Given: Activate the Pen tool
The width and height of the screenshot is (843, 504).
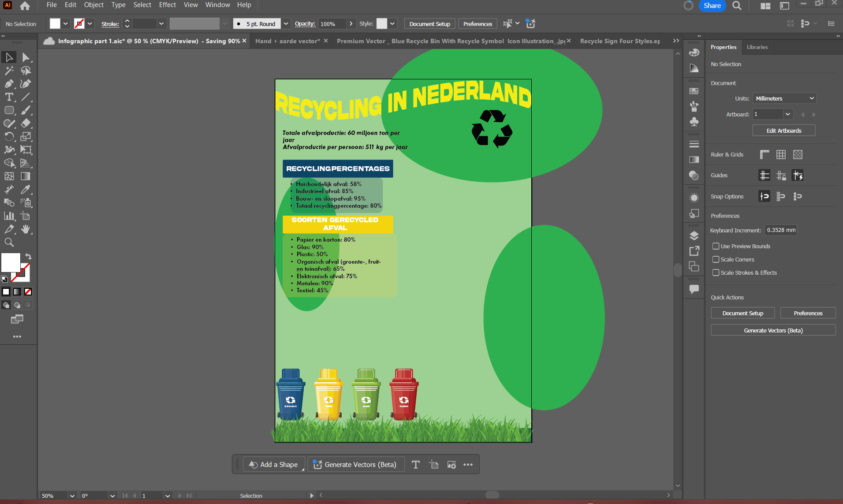Looking at the screenshot, I should click(9, 84).
